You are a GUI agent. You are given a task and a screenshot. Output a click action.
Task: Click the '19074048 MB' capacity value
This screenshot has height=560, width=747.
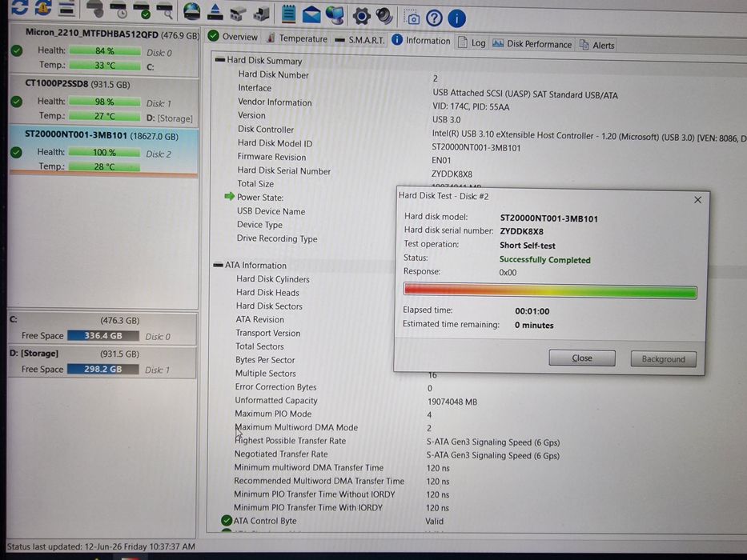pos(452,402)
